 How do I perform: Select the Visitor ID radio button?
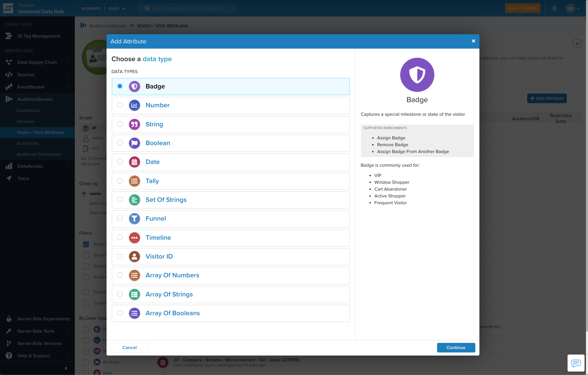[x=120, y=256]
